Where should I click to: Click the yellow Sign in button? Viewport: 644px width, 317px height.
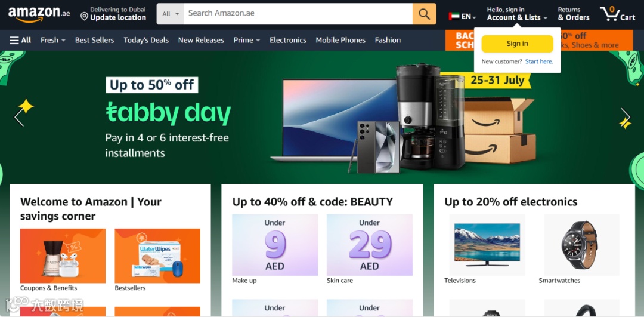[x=517, y=44]
